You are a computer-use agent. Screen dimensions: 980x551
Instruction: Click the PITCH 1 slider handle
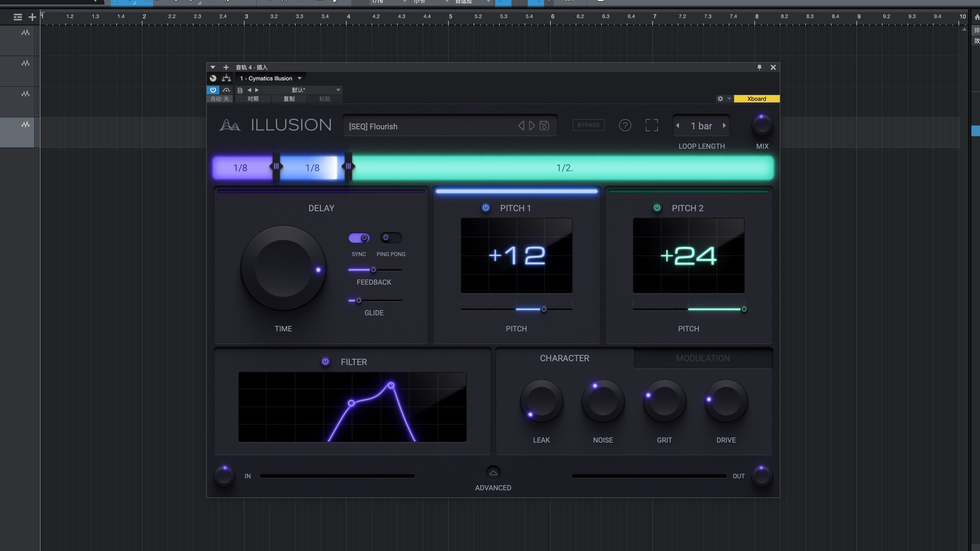544,309
